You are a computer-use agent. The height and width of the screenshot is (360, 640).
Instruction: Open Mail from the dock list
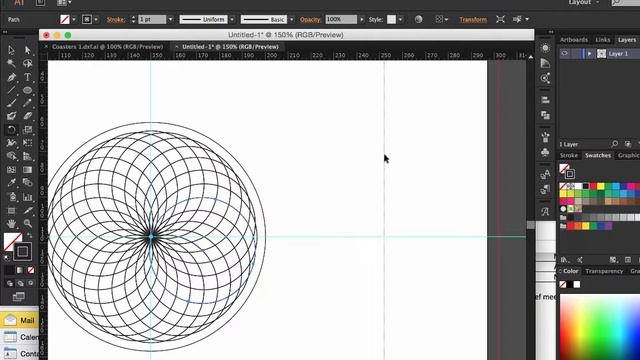20,320
